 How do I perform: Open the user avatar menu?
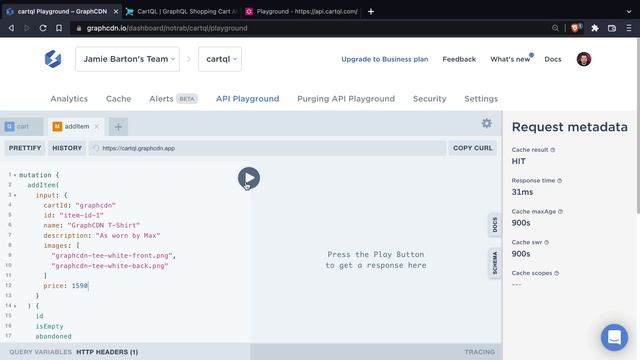click(584, 59)
